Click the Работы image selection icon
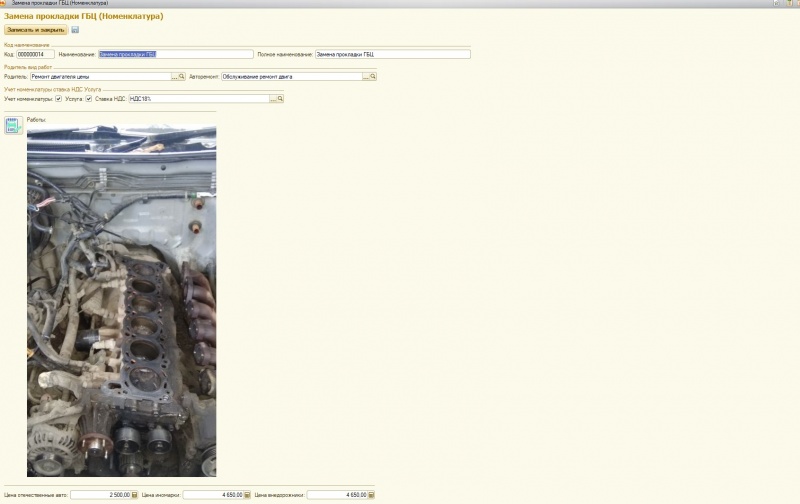This screenshot has height=504, width=800. tap(13, 125)
